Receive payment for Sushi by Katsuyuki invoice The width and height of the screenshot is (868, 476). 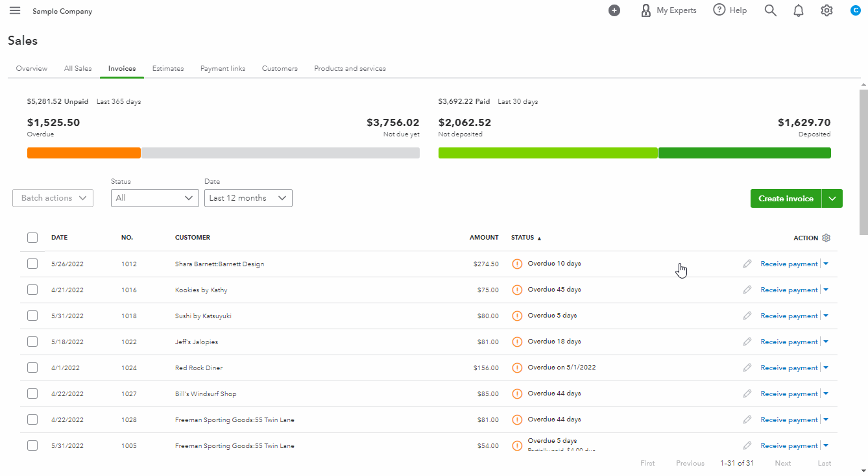[789, 316]
